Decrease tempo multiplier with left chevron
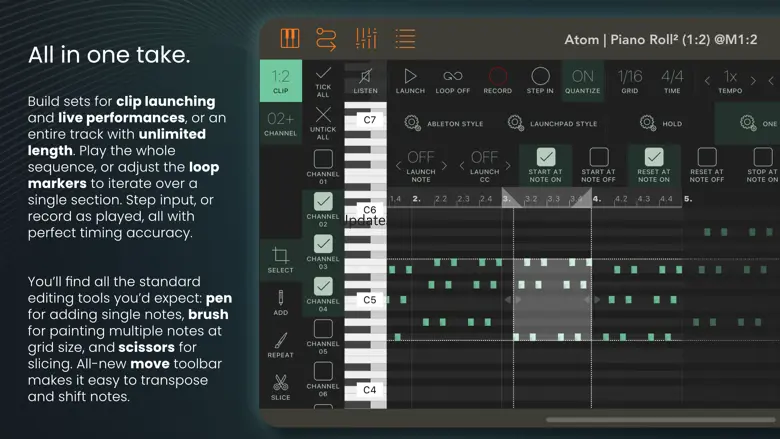The height and width of the screenshot is (439, 780). click(x=708, y=81)
